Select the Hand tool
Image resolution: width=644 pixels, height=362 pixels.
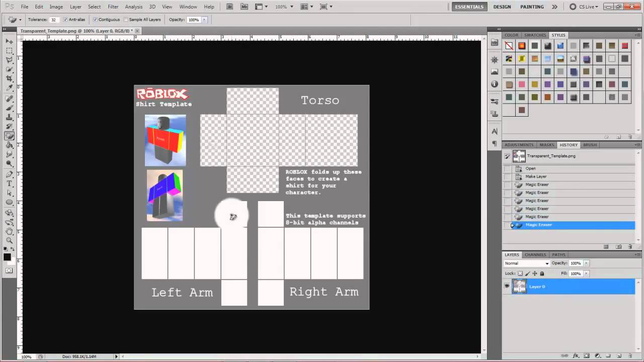pyautogui.click(x=9, y=231)
